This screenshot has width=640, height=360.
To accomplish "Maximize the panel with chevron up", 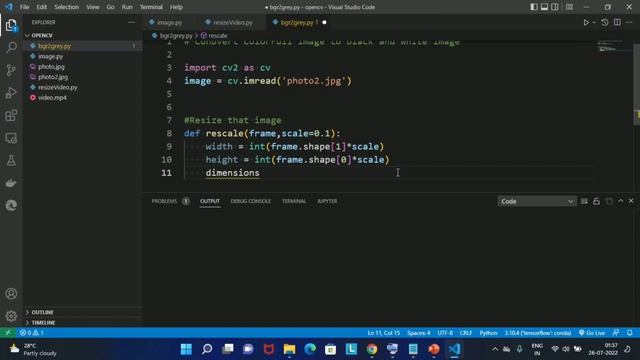I will [x=620, y=201].
